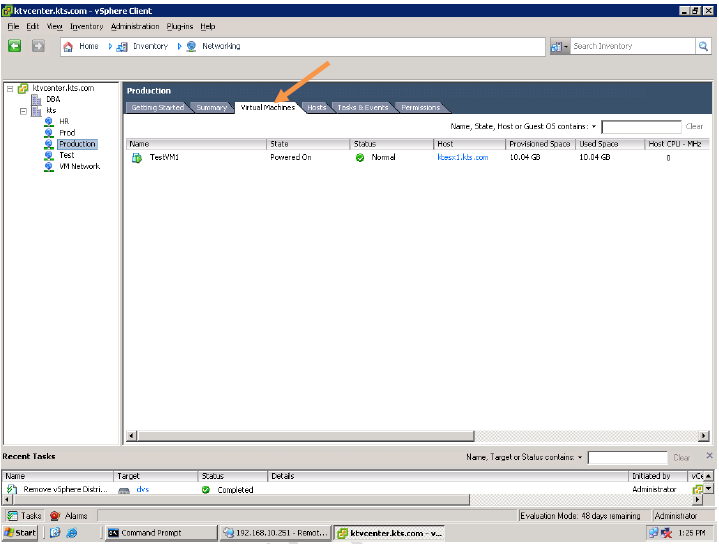Click the Recent Tasks horizontal scrollbar thumb
This screenshot has width=719, height=544.
[241, 500]
